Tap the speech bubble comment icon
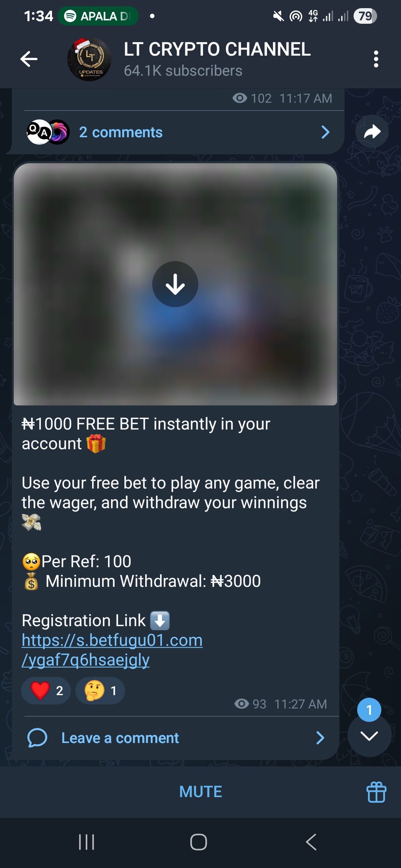This screenshot has width=401, height=868. click(x=37, y=737)
